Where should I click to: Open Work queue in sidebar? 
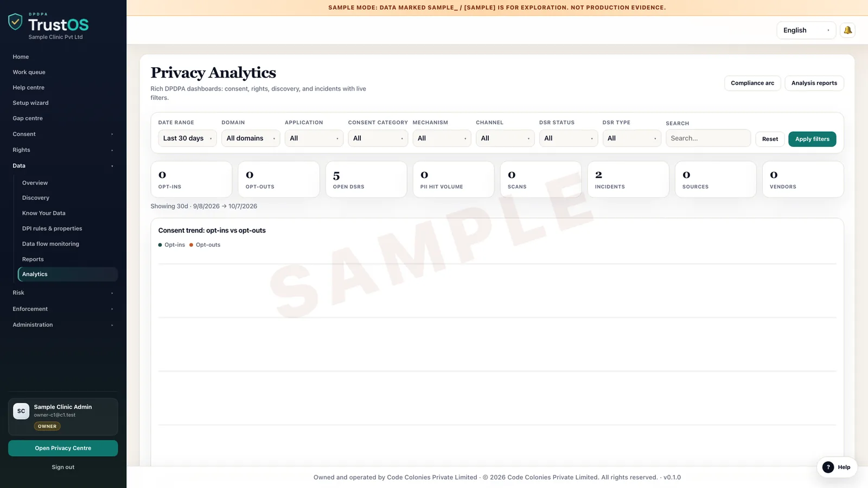click(x=63, y=72)
